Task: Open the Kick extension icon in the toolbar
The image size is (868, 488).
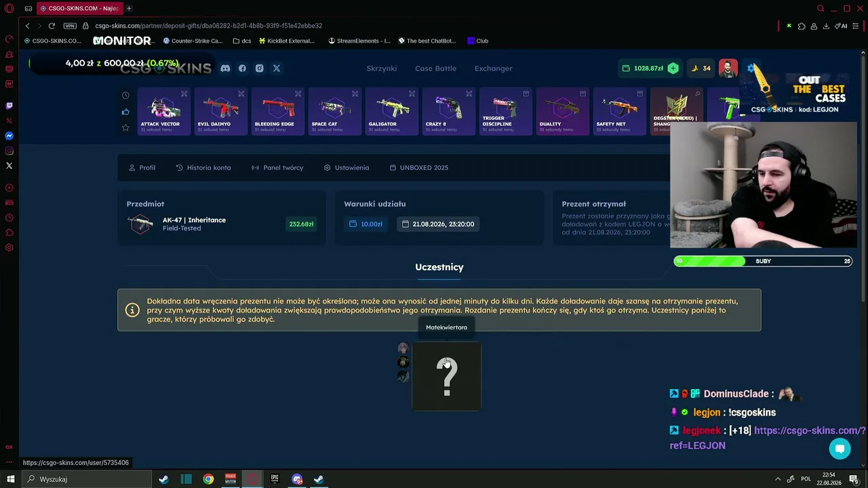Action: click(789, 26)
